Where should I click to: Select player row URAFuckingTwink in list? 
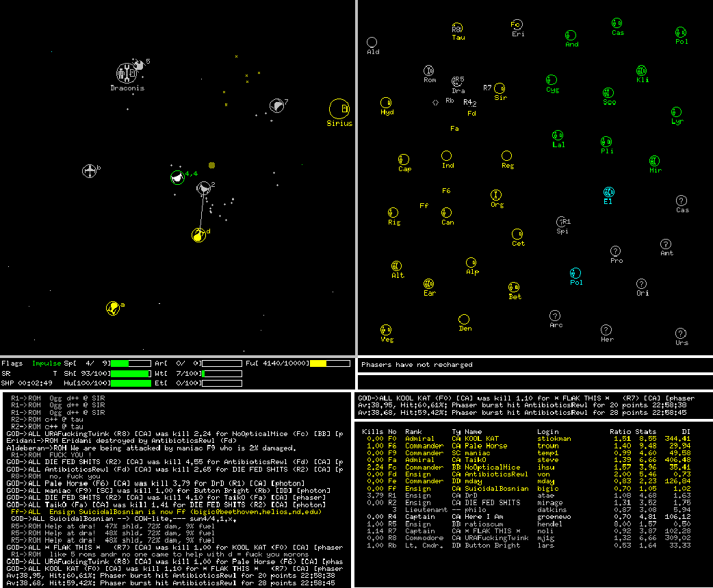click(527, 538)
